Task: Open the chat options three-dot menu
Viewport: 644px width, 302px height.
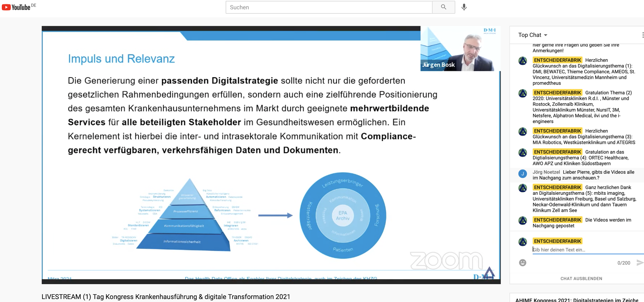Action: (642, 35)
